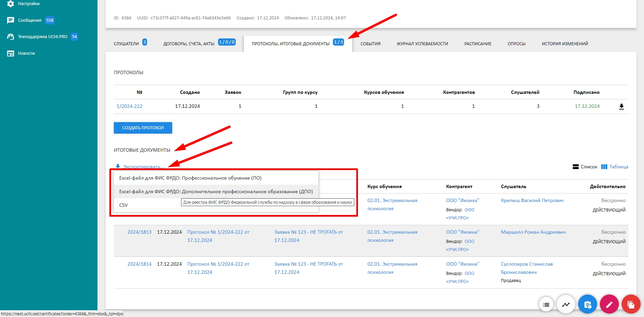Choose Excel file for ФИС ФРДО (ПО)
Viewport: 644px width, 317px height.
click(216, 178)
